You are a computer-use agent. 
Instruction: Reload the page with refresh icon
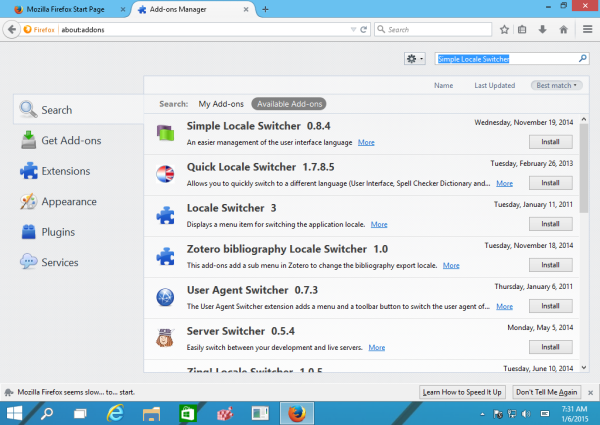[x=364, y=29]
